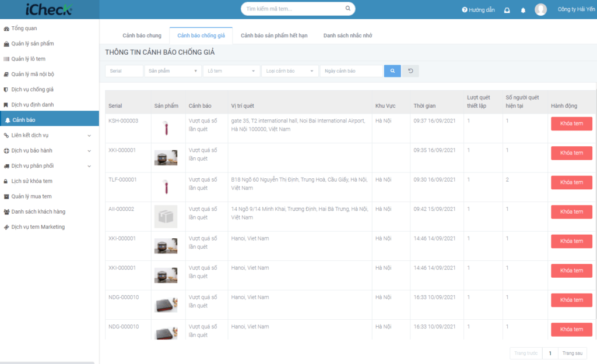The image size is (597, 364).
Task: Click the reset filter refresh icon
Action: pyautogui.click(x=410, y=70)
